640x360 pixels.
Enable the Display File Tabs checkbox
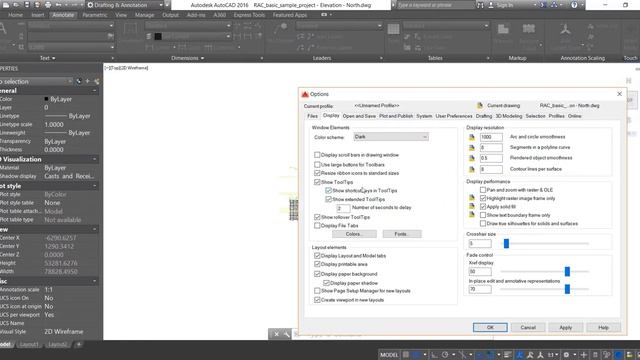click(x=317, y=225)
